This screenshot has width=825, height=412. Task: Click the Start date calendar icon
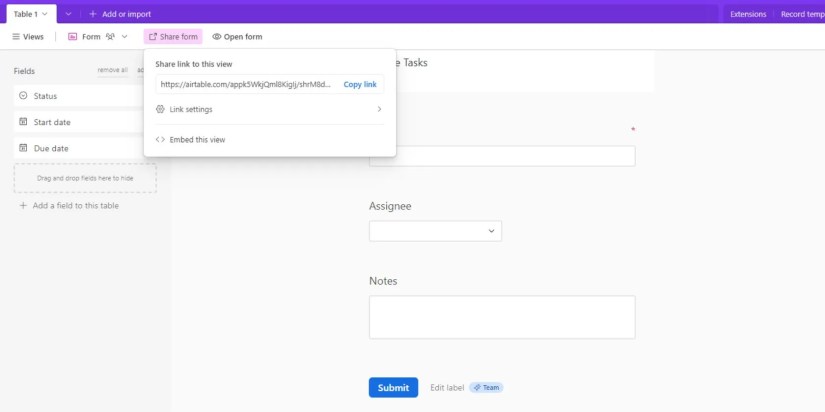(x=23, y=122)
